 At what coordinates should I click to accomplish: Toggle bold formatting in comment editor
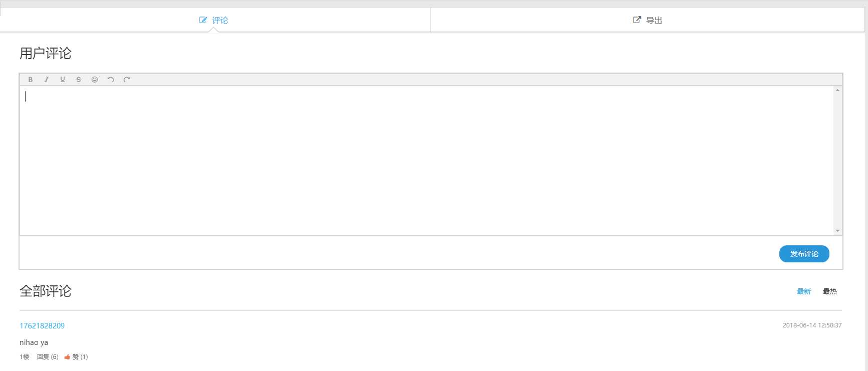[x=31, y=80]
